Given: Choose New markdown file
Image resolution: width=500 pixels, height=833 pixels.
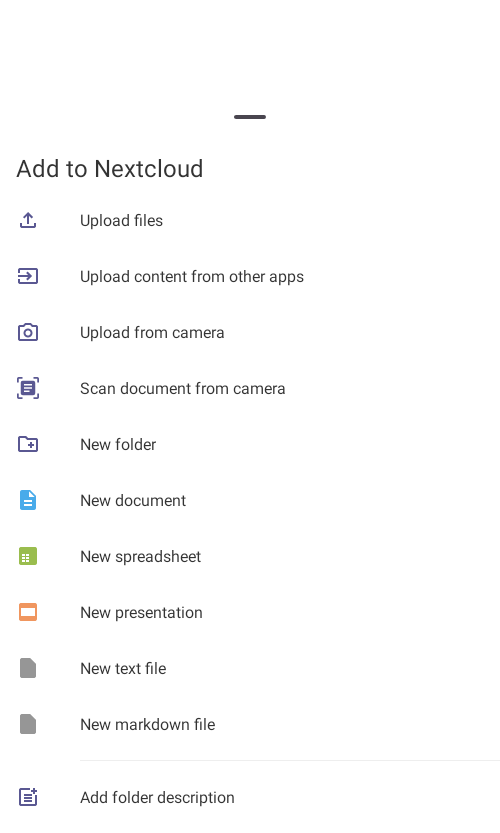Looking at the screenshot, I should pos(250,724).
